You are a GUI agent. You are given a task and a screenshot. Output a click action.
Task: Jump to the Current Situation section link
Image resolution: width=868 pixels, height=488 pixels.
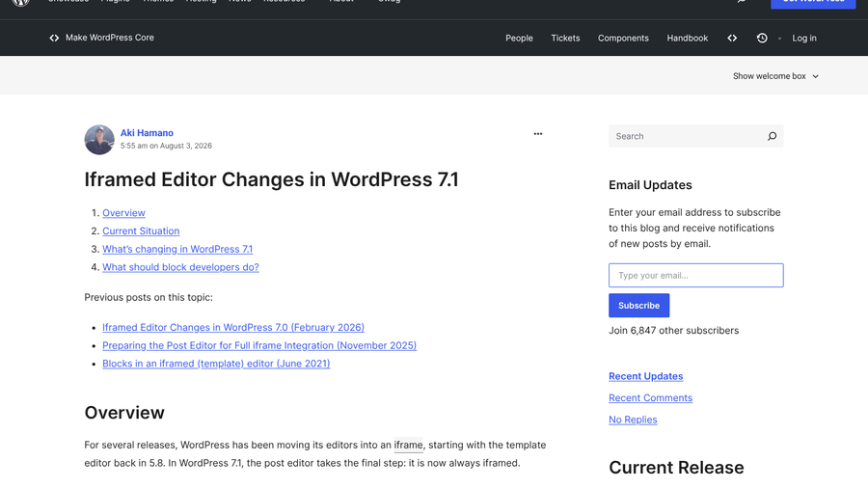(141, 230)
